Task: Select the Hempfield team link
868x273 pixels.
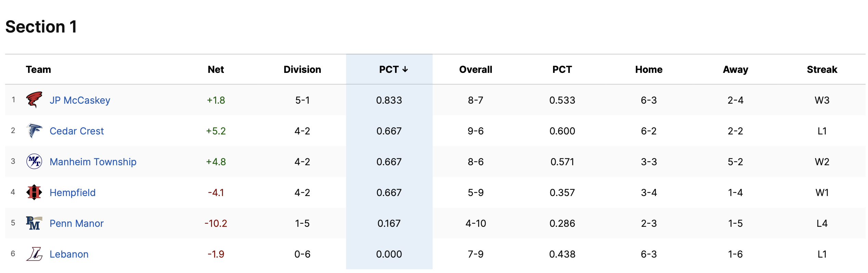Action: (73, 193)
